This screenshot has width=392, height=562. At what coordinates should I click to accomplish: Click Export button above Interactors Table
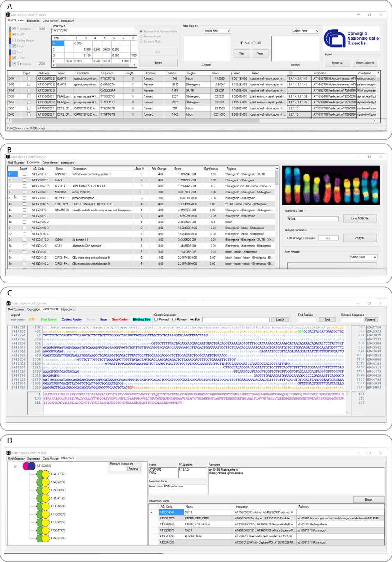pos(369,500)
